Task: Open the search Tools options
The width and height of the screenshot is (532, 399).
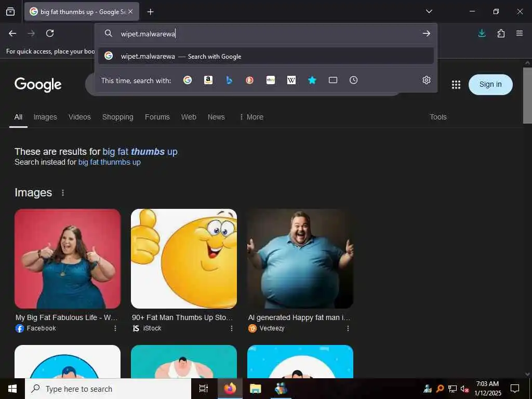Action: (438, 117)
